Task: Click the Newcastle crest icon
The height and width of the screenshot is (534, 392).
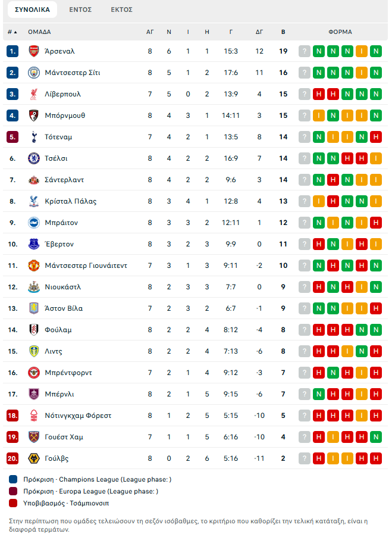Action: point(33,287)
